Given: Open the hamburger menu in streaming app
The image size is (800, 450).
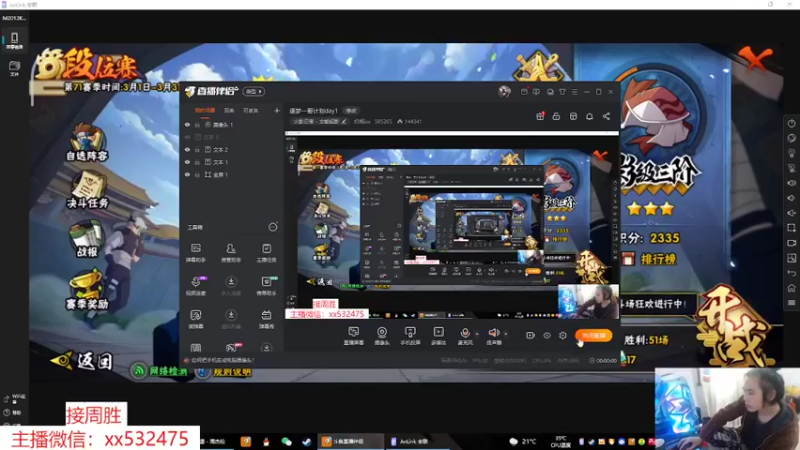Looking at the screenshot, I should (574, 92).
